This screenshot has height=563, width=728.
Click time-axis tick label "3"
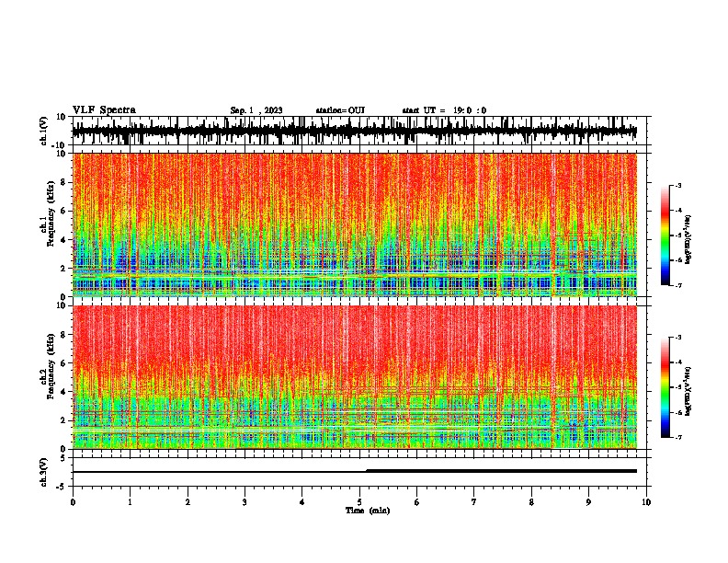[245, 502]
